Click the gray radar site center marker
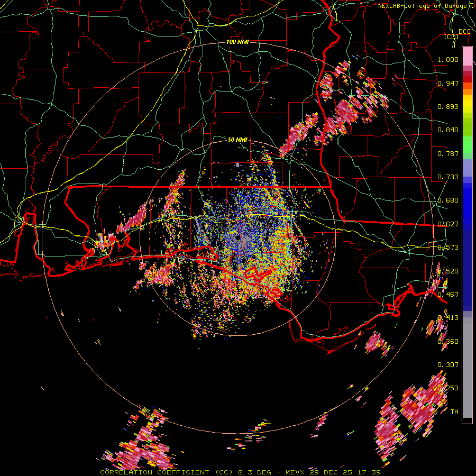Screen dimensions: 476x476 238,239
